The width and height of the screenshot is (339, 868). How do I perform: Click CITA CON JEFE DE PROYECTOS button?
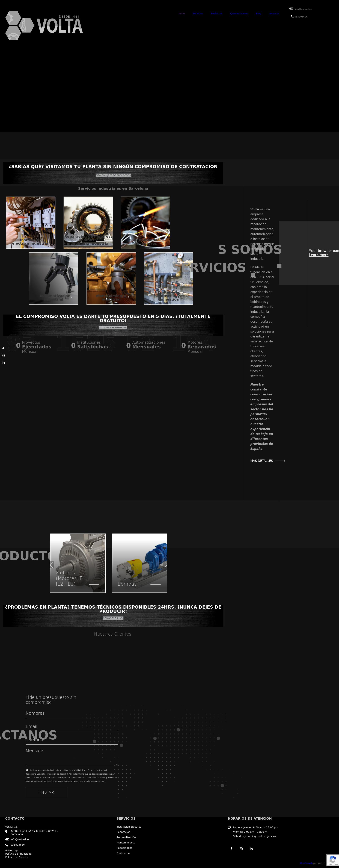[x=113, y=175]
